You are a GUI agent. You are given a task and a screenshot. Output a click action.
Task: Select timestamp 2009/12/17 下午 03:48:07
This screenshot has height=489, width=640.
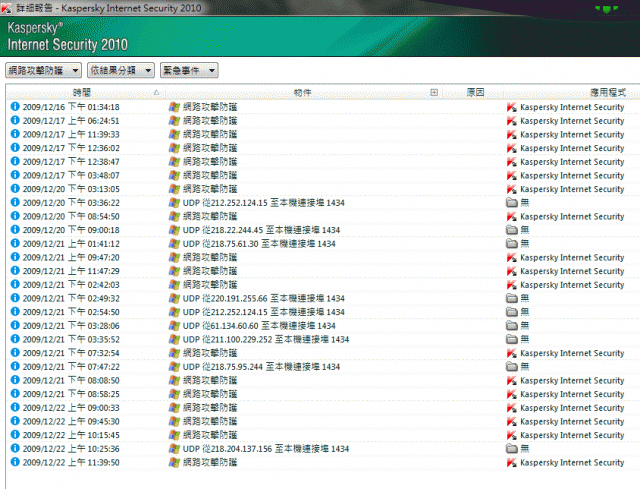71,176
